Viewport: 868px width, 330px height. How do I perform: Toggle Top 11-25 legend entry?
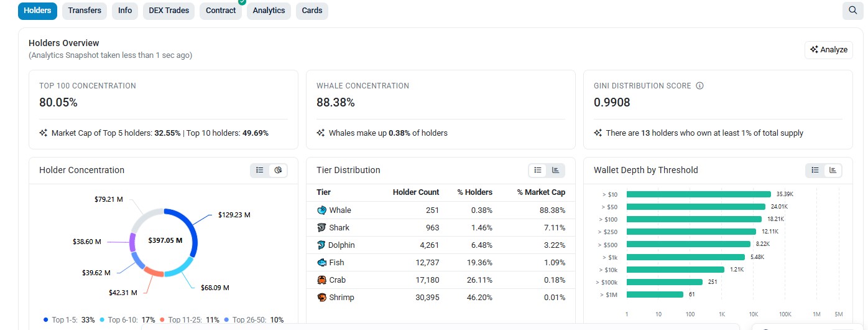point(189,319)
